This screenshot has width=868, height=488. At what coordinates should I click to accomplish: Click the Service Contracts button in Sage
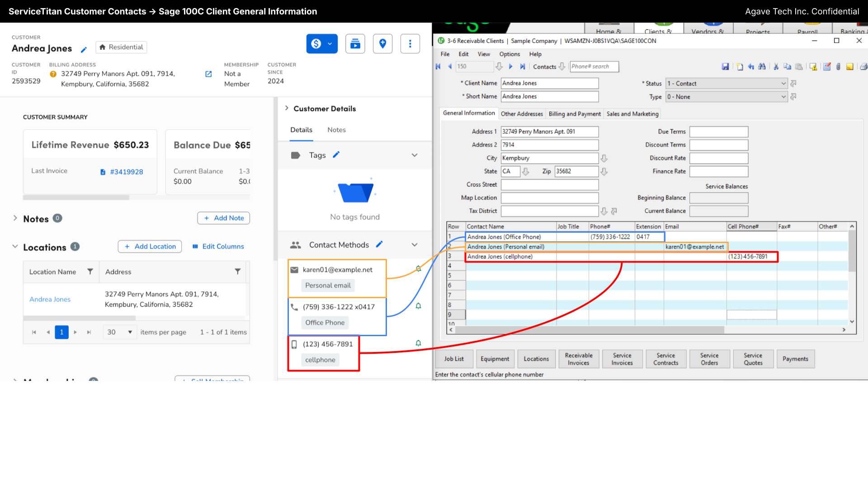(x=666, y=359)
